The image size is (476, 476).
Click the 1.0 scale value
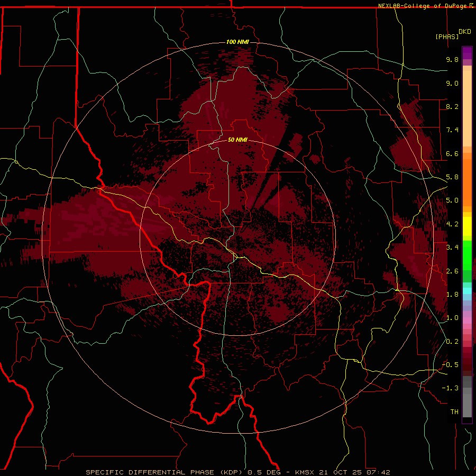(452, 318)
